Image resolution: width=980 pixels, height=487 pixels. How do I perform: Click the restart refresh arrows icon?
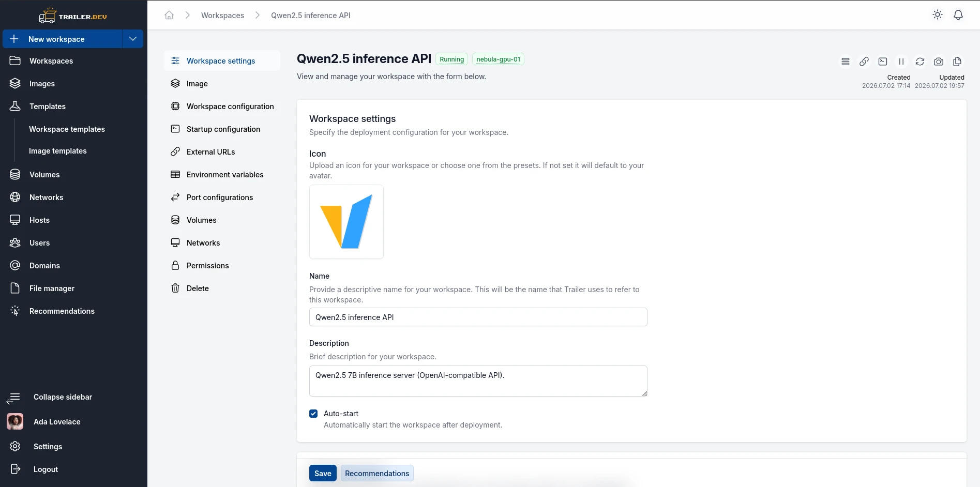tap(920, 62)
